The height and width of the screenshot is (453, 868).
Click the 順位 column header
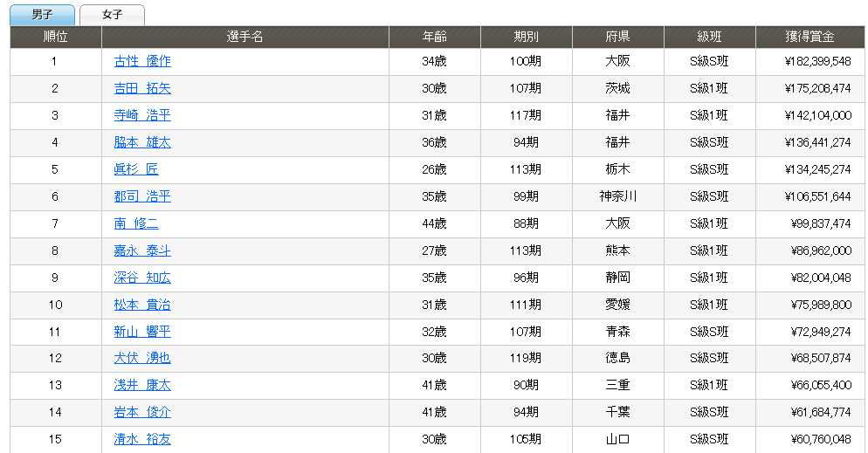(56, 38)
